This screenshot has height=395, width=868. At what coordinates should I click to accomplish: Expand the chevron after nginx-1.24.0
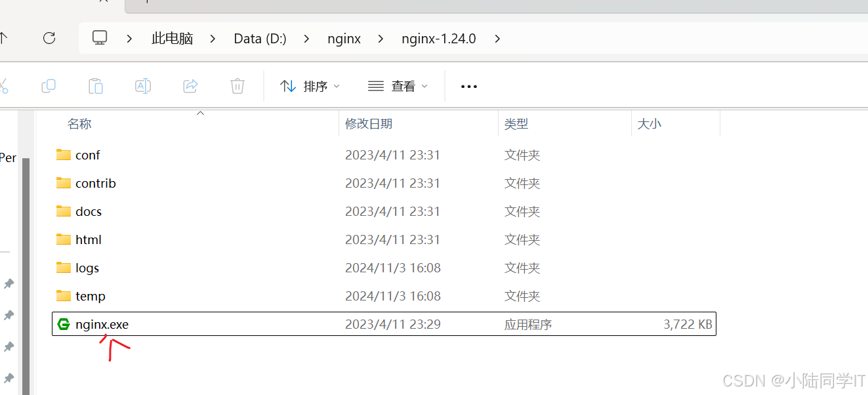(x=497, y=39)
